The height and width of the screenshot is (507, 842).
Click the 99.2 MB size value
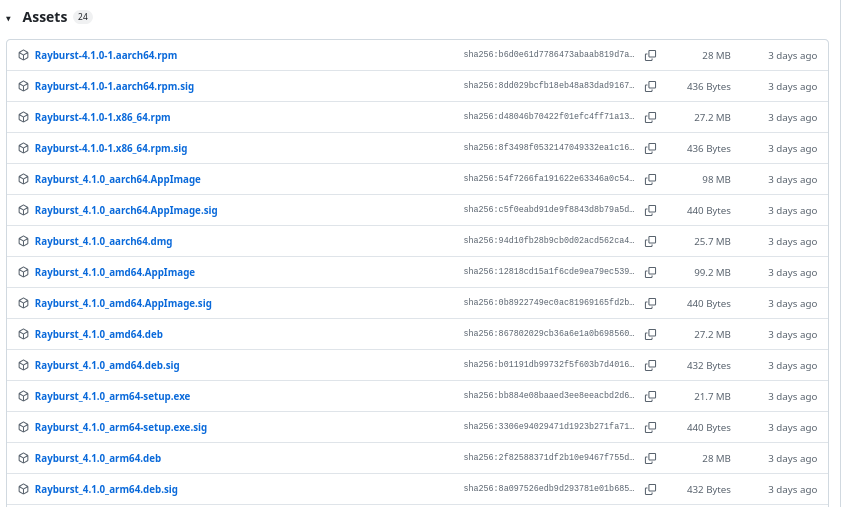[712, 273]
